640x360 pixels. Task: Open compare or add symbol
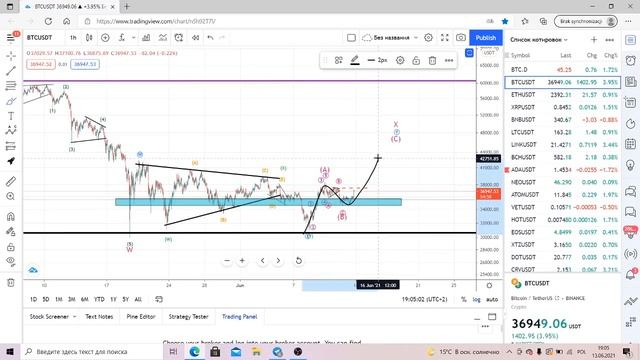click(x=105, y=38)
